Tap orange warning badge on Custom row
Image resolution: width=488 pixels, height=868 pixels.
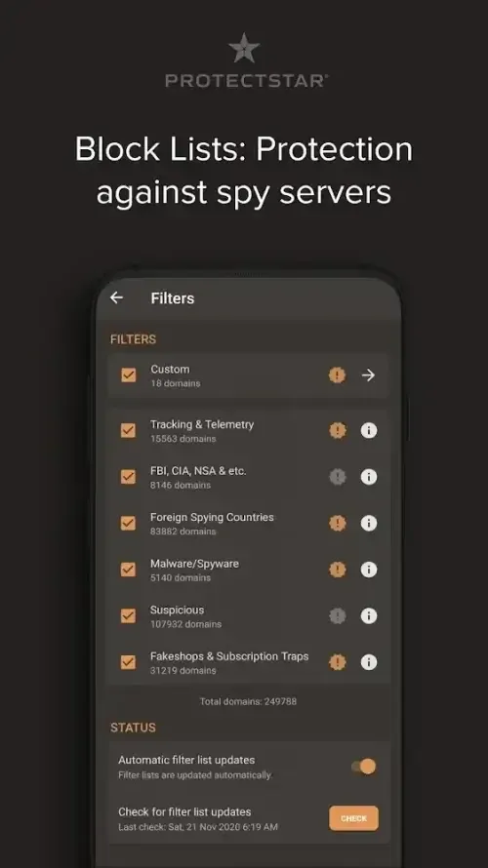tap(337, 375)
